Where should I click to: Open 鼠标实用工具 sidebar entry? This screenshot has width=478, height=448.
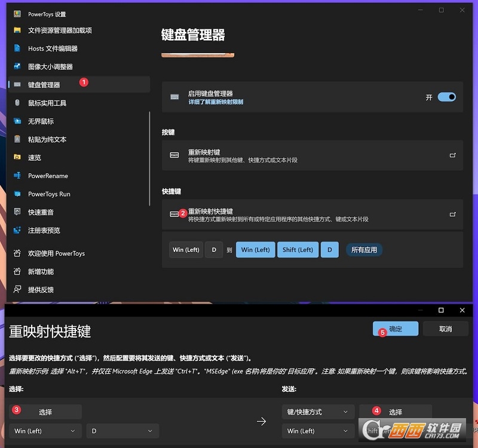tap(79, 103)
